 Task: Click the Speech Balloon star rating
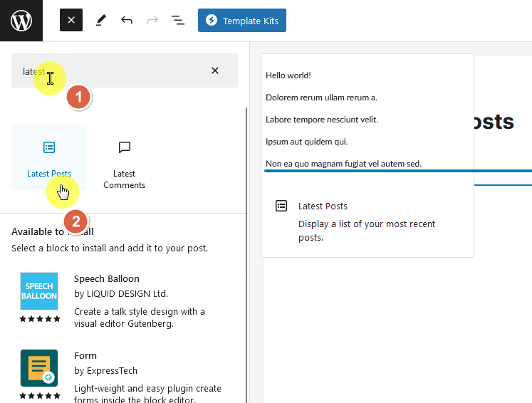[40, 319]
